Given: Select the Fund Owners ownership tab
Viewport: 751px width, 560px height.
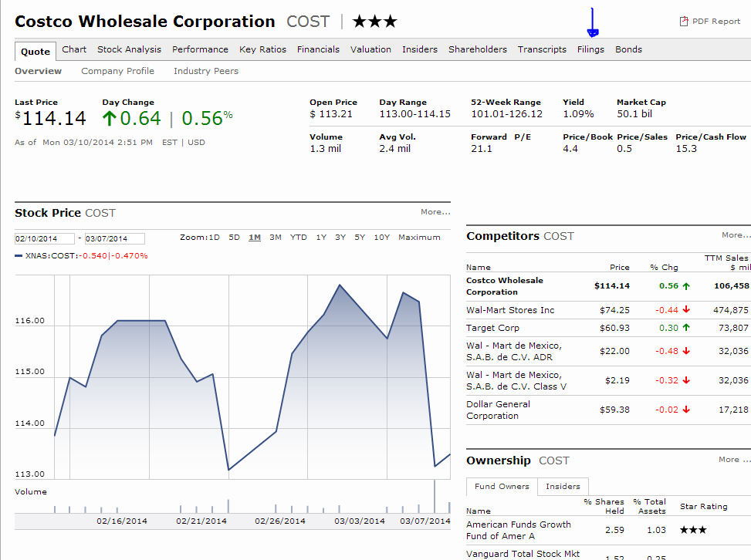Looking at the screenshot, I should coord(502,487).
